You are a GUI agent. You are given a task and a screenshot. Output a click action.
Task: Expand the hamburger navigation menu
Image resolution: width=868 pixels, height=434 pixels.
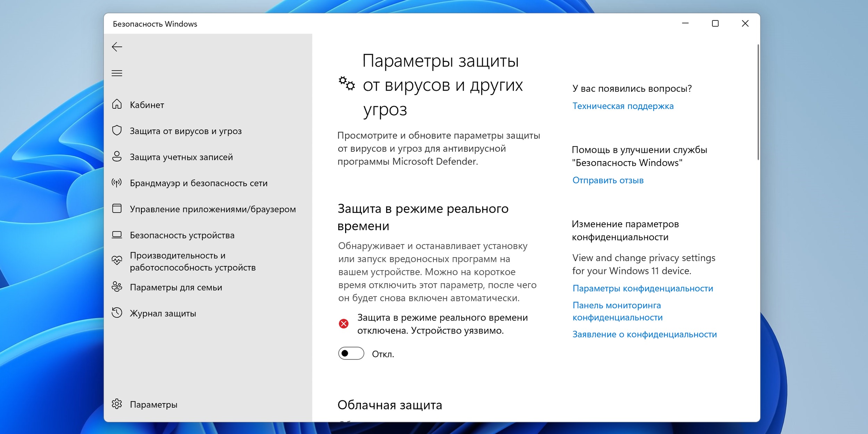117,73
